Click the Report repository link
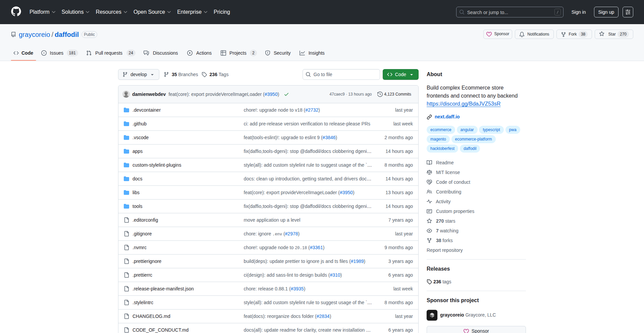The height and width of the screenshot is (333, 644). pos(444,250)
